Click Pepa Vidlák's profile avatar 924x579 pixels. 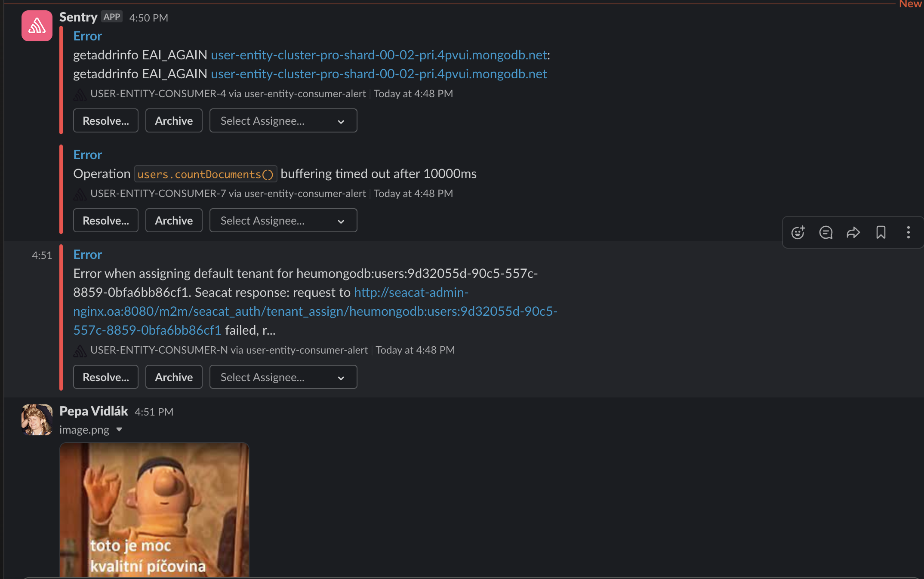tap(37, 419)
